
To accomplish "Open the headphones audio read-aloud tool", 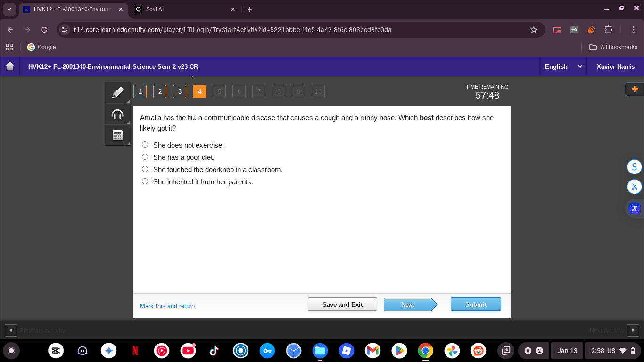I will [x=117, y=114].
